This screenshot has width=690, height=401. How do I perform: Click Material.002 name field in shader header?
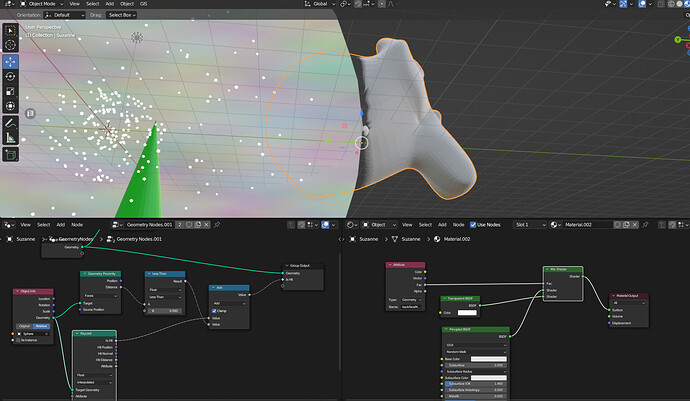coord(587,224)
